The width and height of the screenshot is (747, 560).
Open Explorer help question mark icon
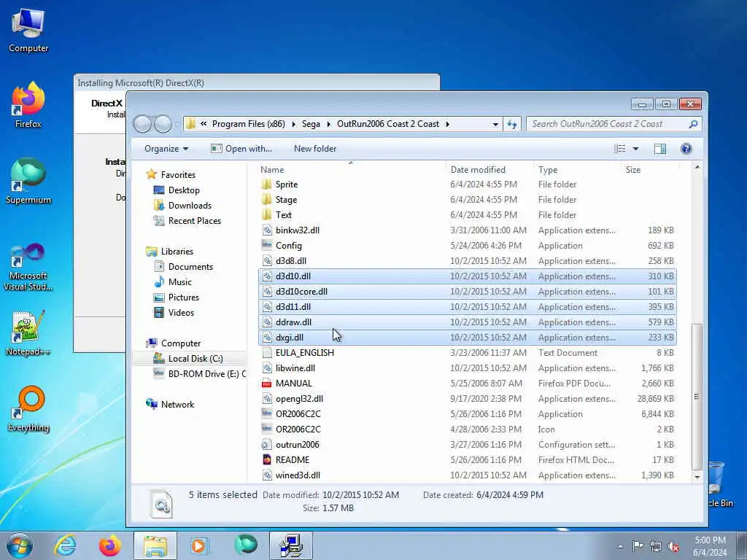[x=686, y=149]
